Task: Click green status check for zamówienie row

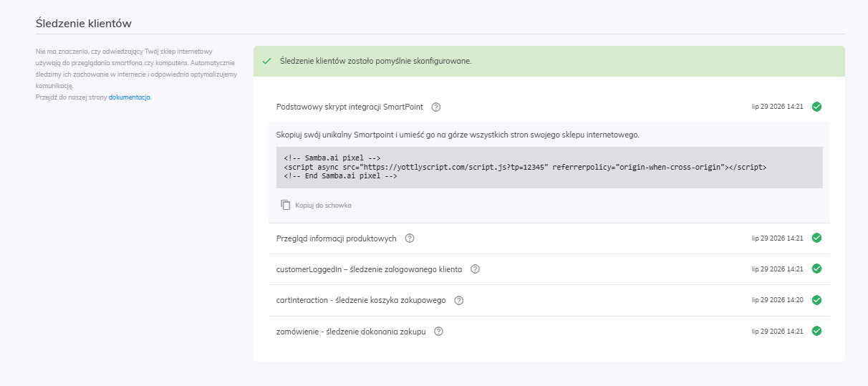Action: point(816,331)
